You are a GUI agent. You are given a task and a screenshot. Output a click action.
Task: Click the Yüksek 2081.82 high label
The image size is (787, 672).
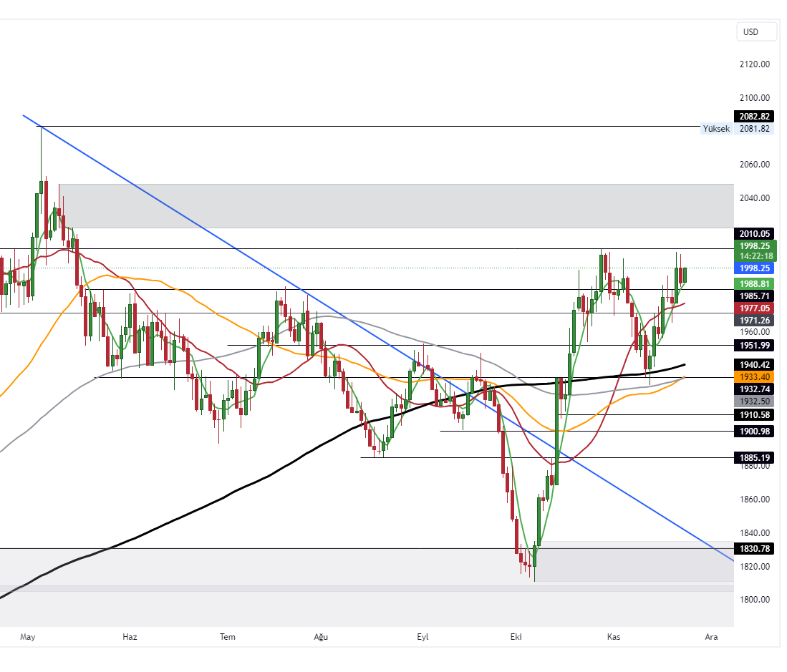pyautogui.click(x=716, y=129)
